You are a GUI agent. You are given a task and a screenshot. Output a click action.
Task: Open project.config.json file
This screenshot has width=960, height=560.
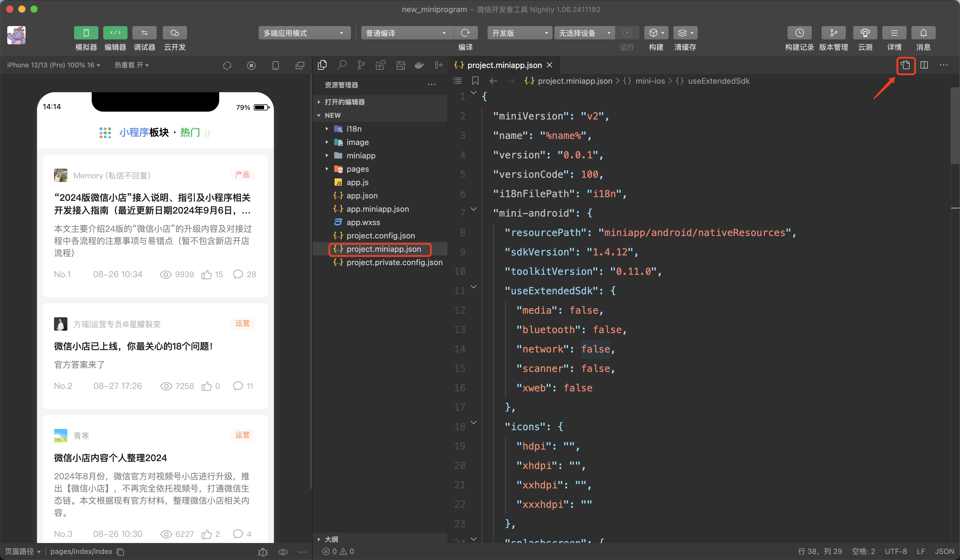tap(380, 235)
